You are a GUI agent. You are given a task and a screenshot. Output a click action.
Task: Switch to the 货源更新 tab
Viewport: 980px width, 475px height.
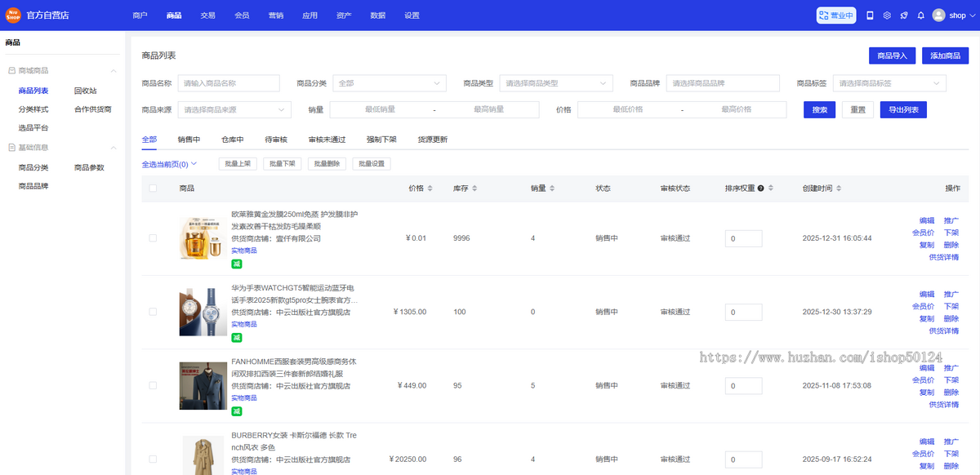[x=432, y=140]
